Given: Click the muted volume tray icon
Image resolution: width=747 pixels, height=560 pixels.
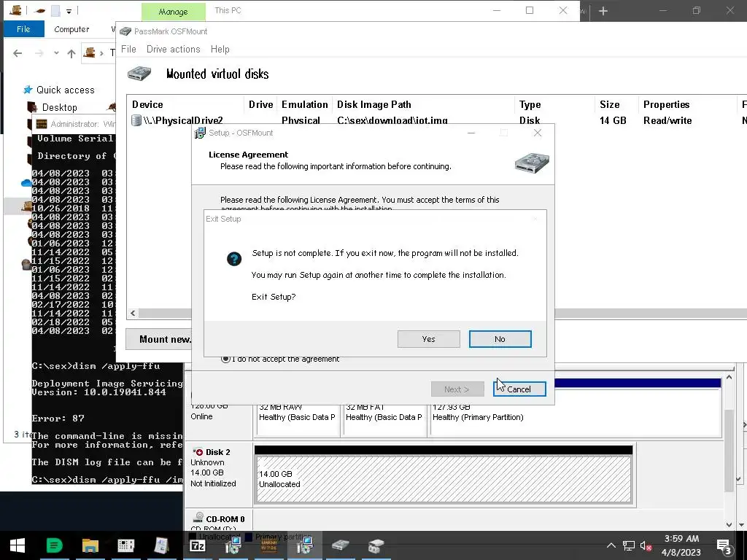Looking at the screenshot, I should (x=646, y=545).
